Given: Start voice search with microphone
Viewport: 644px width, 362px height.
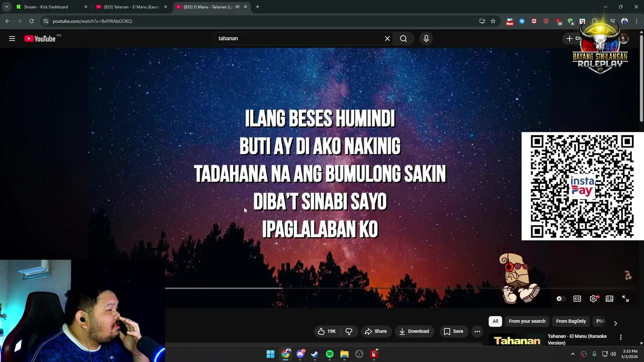Looking at the screenshot, I should coord(426,38).
